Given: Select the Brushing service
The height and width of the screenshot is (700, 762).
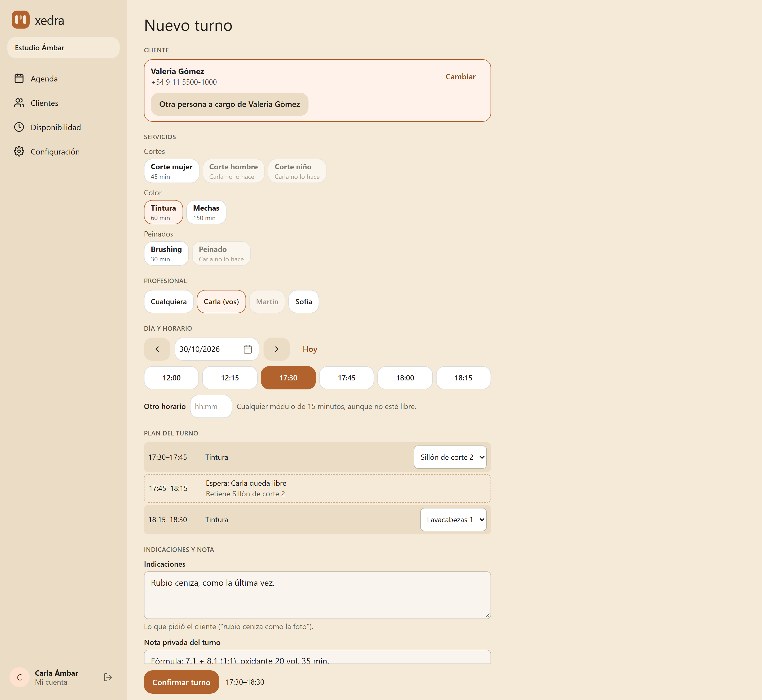Looking at the screenshot, I should (166, 253).
